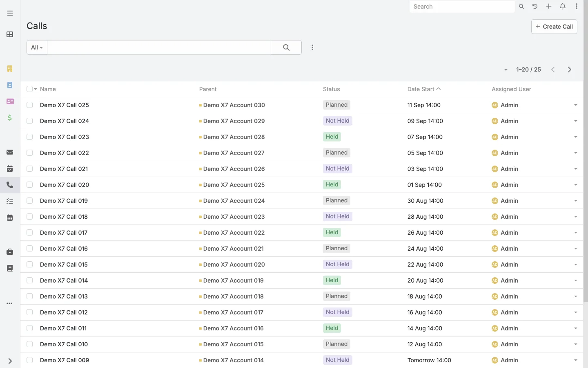588x368 pixels.
Task: Open the Demo X7 Call 011 record
Action: click(63, 328)
